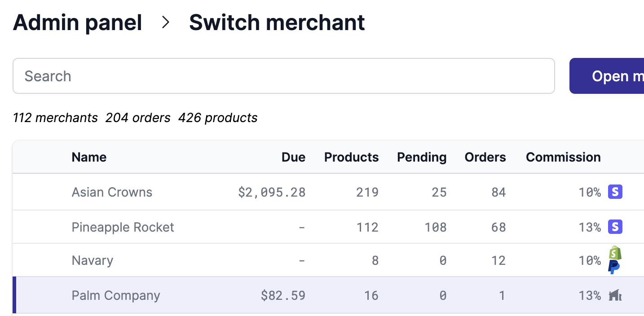Select the highlighted Palm Company name
Screen dimensions: 644x316
(116, 295)
